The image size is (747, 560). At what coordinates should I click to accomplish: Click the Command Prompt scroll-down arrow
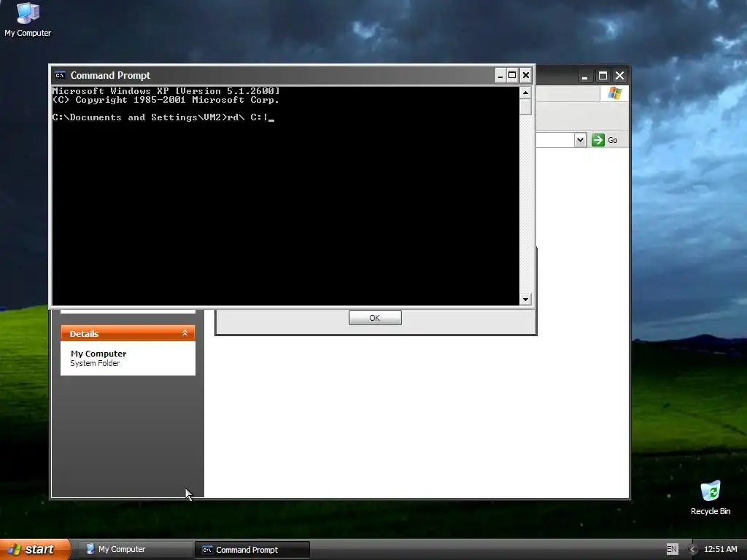click(525, 300)
